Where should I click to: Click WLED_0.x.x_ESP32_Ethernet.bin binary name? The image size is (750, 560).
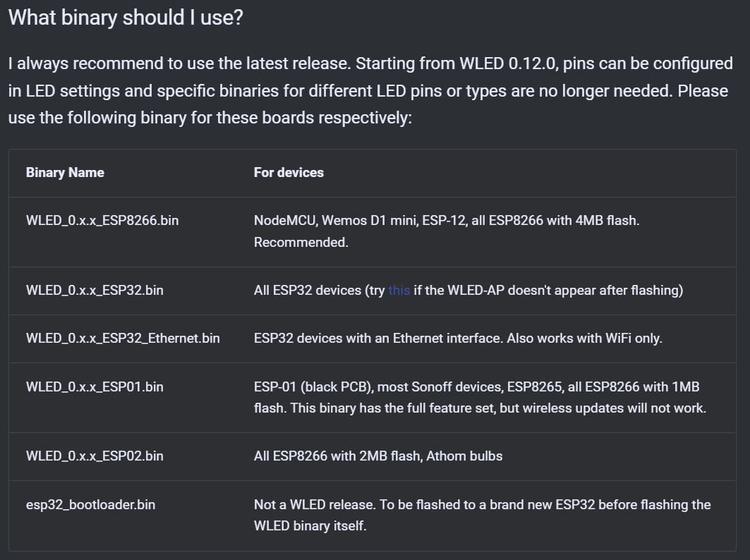click(123, 339)
